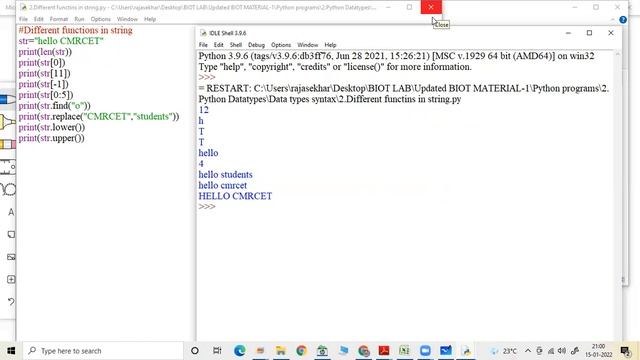Click the code line print(str[11])
Screen dimensions: 640x360
point(44,73)
